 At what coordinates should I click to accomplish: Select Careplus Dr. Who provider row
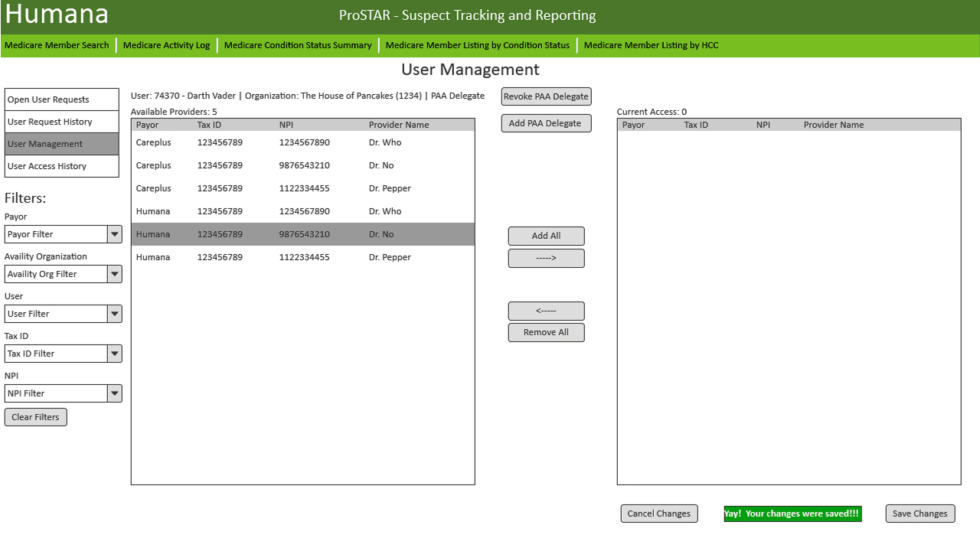point(303,142)
